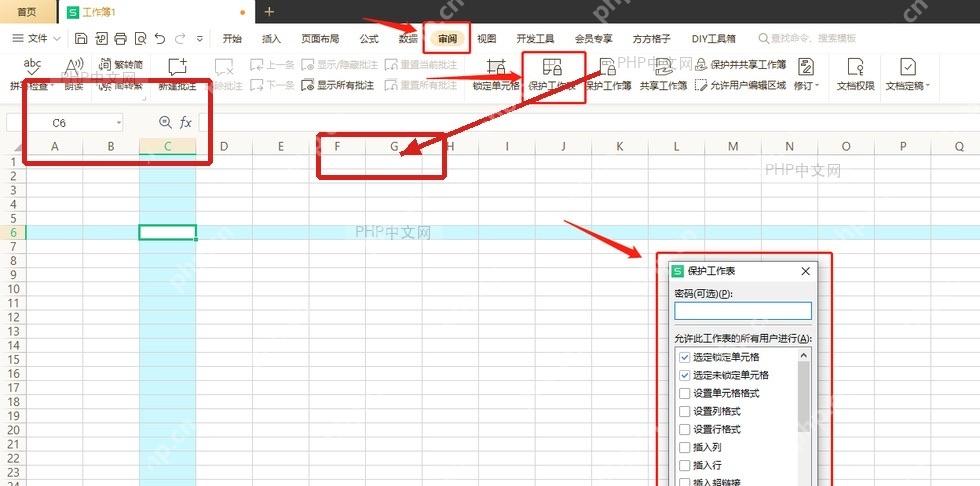This screenshot has height=486, width=980.
Task: Convert text with 繁转简
Action: pos(121,64)
